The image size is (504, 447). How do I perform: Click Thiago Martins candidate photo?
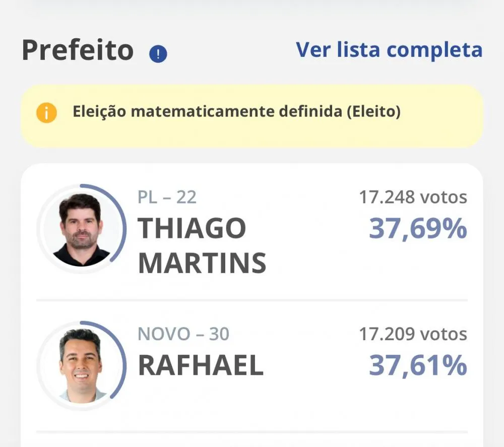pos(81,229)
